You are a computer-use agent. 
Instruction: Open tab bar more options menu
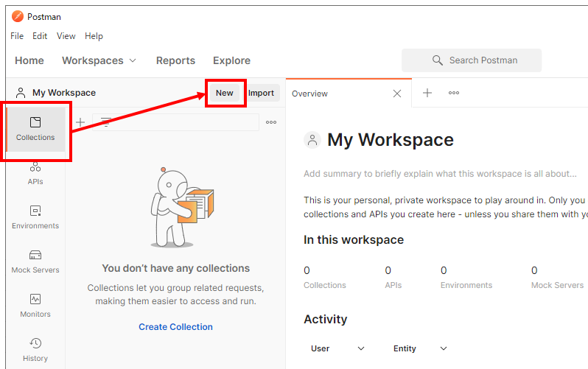coord(454,93)
